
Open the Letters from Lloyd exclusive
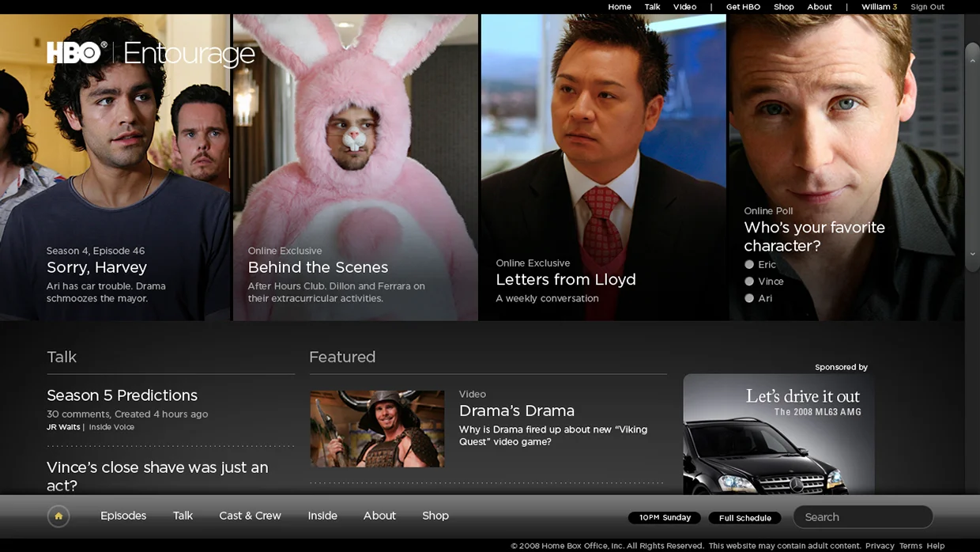click(x=566, y=279)
